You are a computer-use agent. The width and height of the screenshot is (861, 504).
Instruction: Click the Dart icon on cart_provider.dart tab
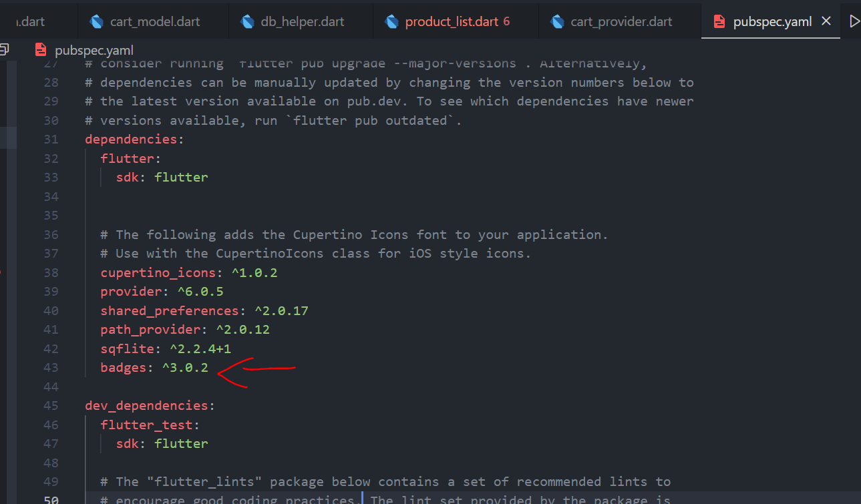(557, 21)
